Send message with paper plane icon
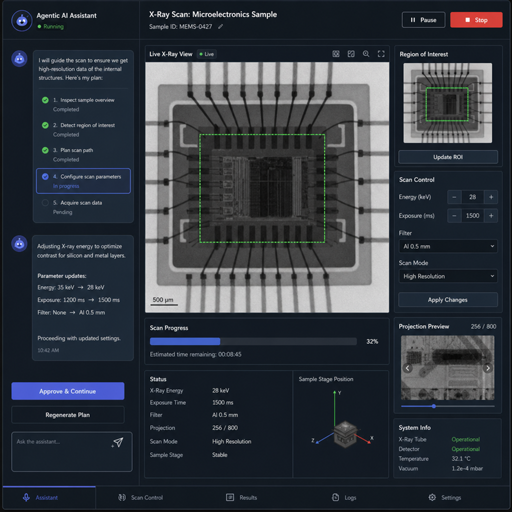 click(118, 442)
